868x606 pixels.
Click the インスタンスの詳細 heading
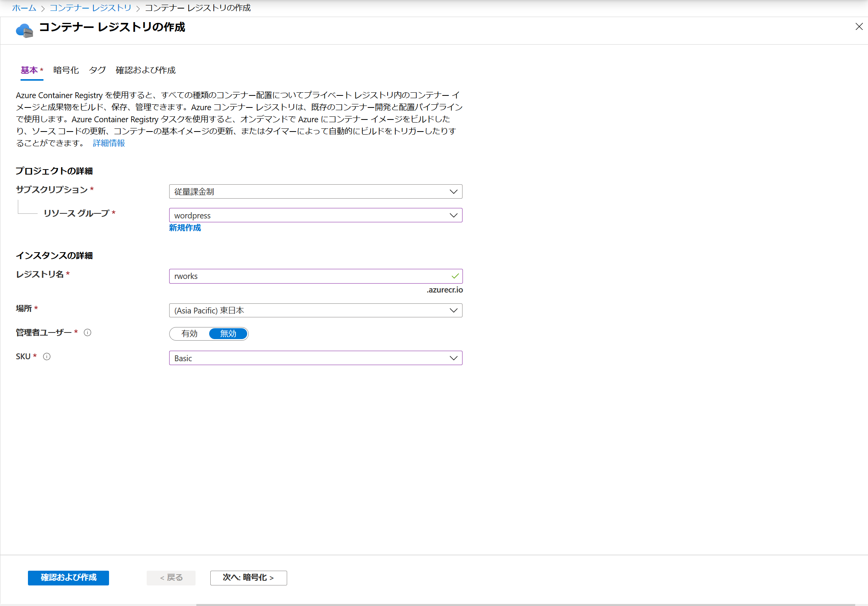pyautogui.click(x=54, y=256)
